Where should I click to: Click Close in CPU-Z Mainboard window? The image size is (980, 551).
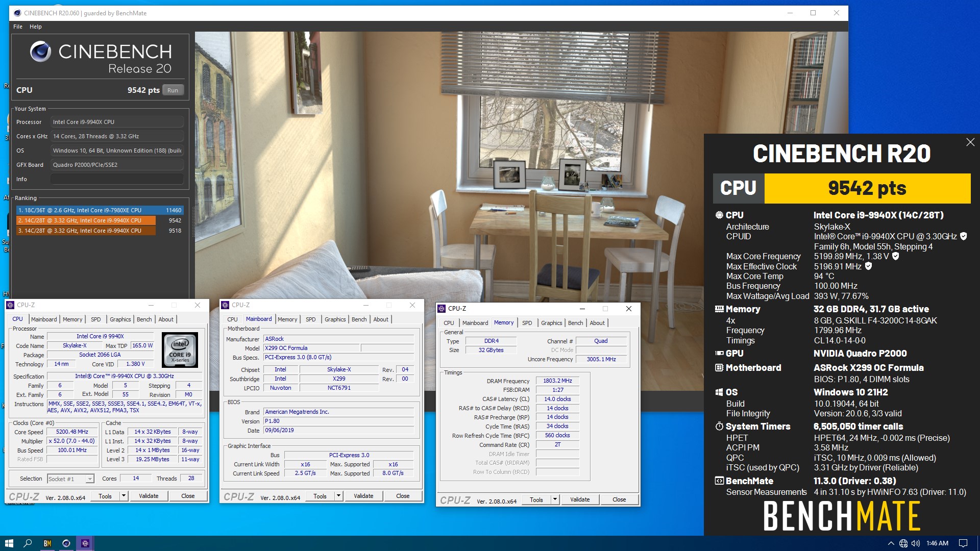(403, 496)
